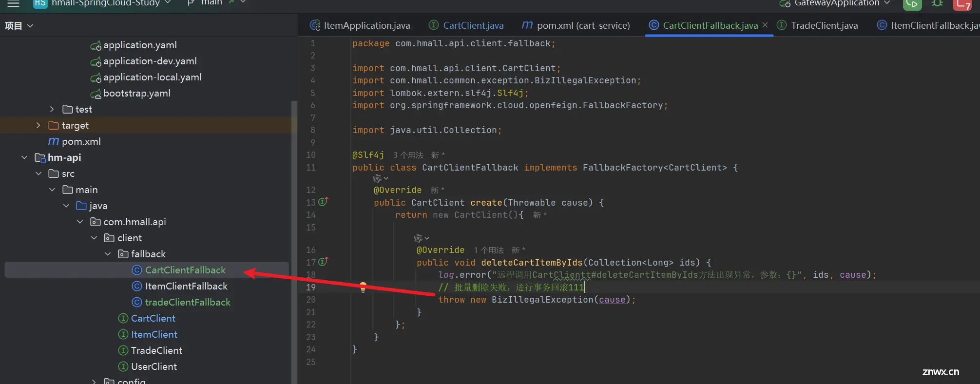Click the HS project badge icon
This screenshot has width=980, height=384.
[x=40, y=3]
